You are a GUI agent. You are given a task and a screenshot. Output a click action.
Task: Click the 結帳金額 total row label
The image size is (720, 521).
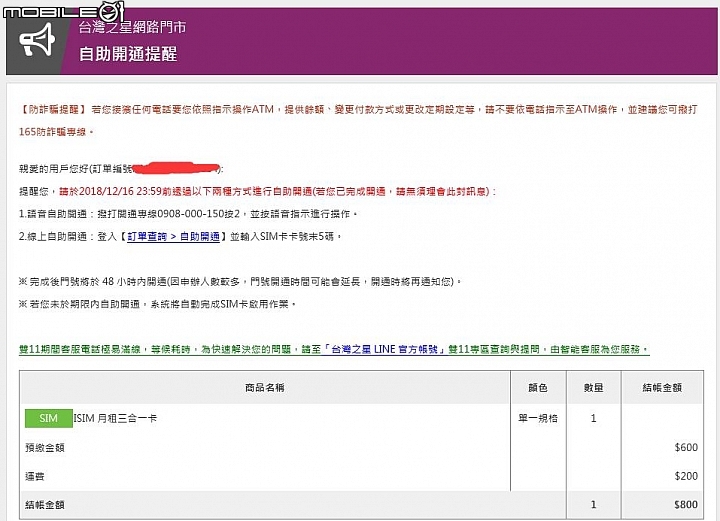pyautogui.click(x=45, y=505)
